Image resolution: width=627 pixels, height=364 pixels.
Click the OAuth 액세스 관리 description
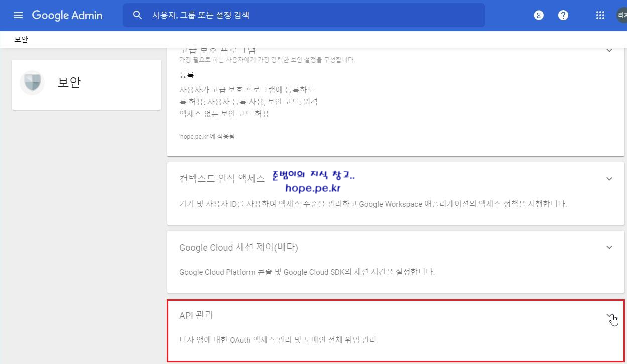(278, 340)
